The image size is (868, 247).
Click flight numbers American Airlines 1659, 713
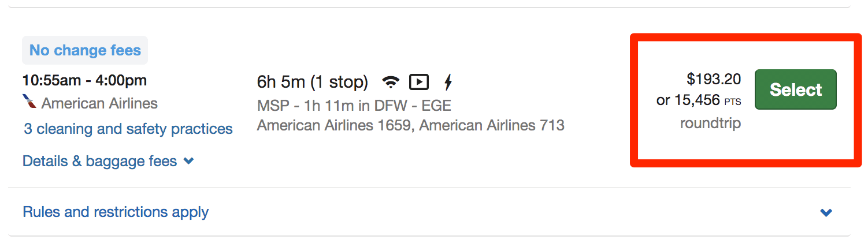(x=410, y=125)
